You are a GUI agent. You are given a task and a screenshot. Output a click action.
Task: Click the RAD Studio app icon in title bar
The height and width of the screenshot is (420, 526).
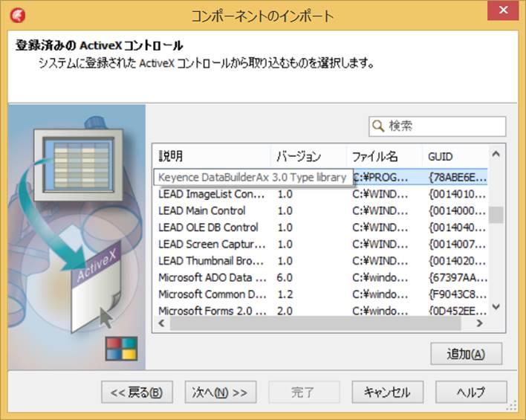[x=17, y=16]
